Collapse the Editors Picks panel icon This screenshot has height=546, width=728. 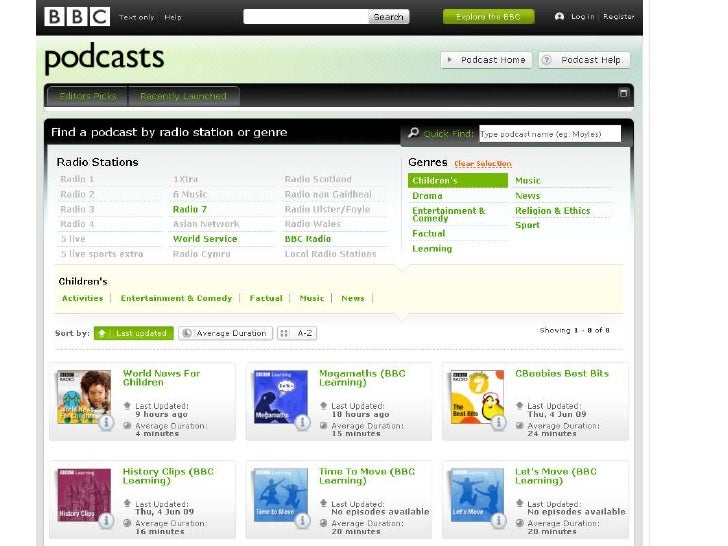pyautogui.click(x=624, y=93)
